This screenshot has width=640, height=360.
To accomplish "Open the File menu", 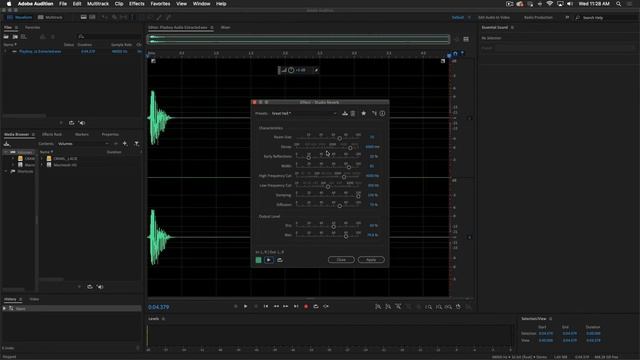I will 63,4.
